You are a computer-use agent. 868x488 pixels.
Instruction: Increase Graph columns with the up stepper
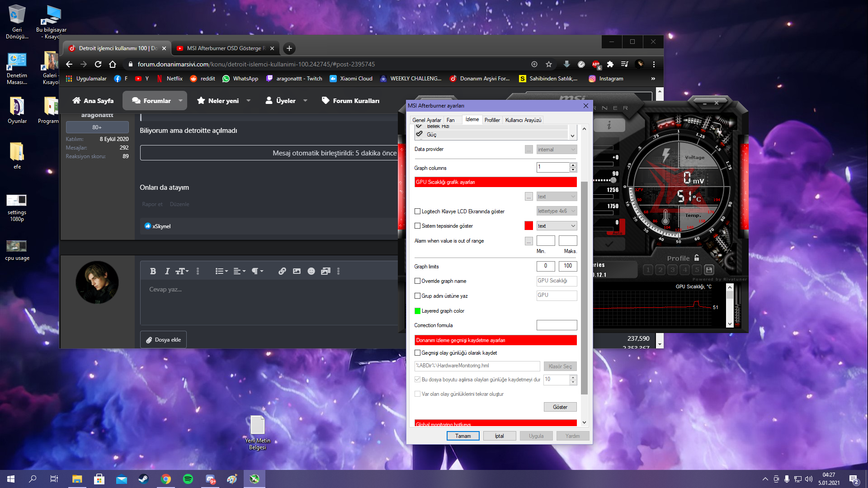click(573, 165)
